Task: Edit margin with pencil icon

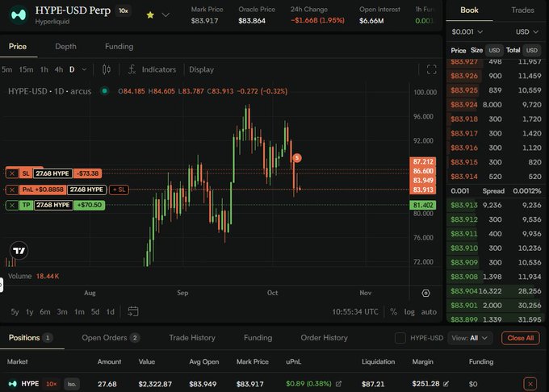Action: point(446,384)
